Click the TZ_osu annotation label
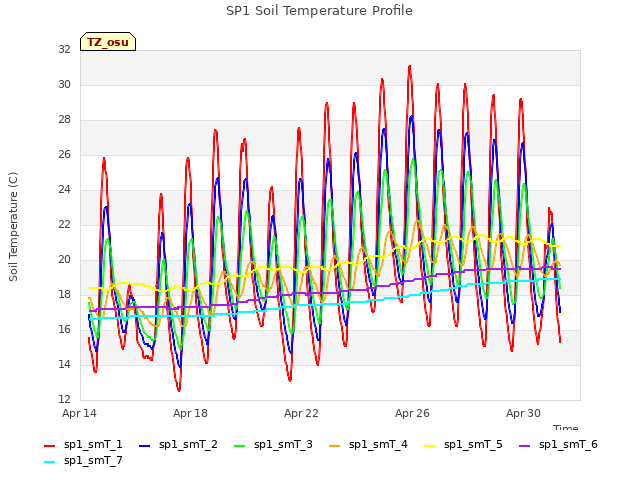Screen dimensions: 640x480 (108, 42)
